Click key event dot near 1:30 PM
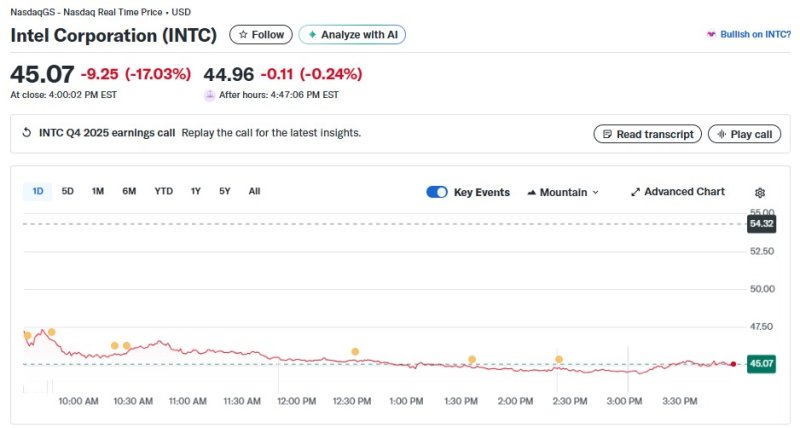This screenshot has width=800, height=428. point(471,359)
